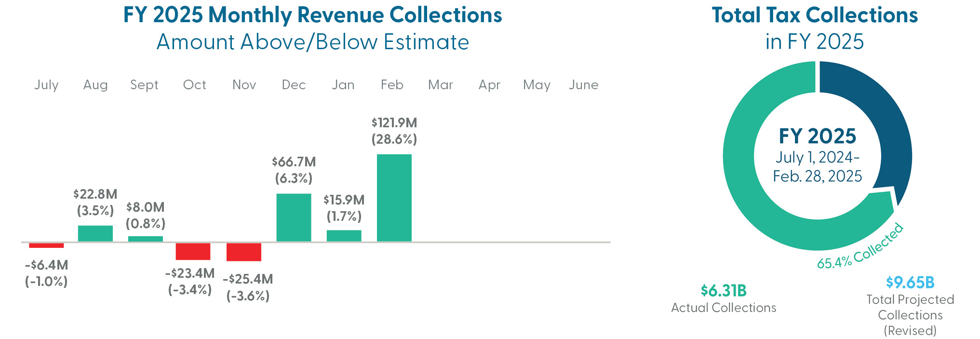The width and height of the screenshot is (980, 339).
Task: Select the green August bar
Action: (95, 233)
